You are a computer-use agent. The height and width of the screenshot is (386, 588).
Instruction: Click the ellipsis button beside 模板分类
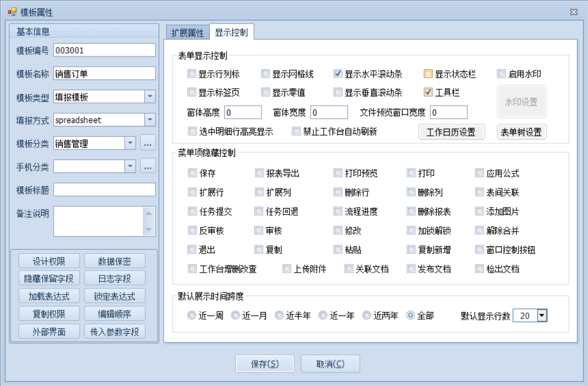148,143
